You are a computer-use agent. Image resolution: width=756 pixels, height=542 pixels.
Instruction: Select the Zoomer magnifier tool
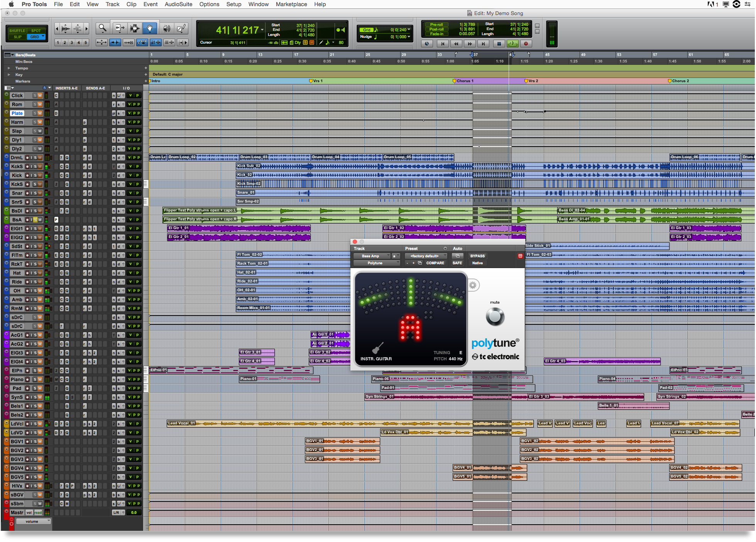point(102,28)
